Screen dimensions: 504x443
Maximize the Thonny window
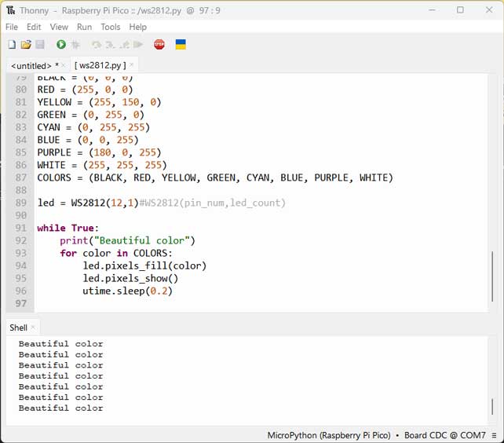click(460, 10)
